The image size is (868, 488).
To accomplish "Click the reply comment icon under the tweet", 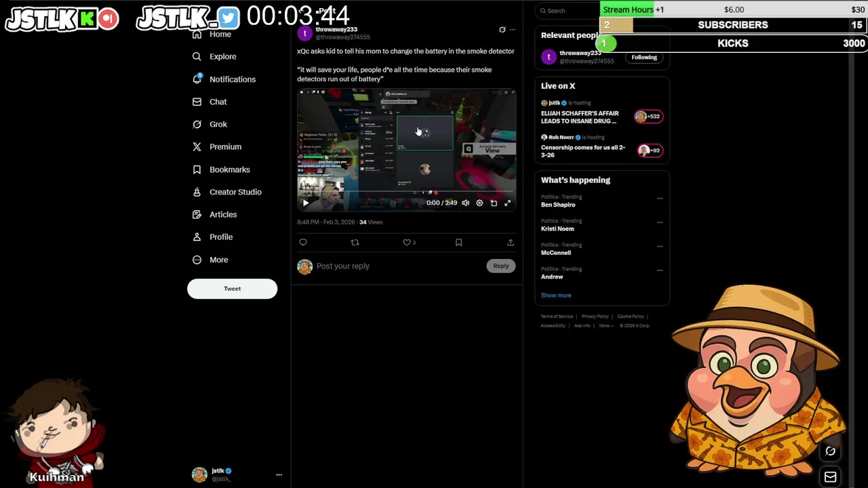I will 303,242.
